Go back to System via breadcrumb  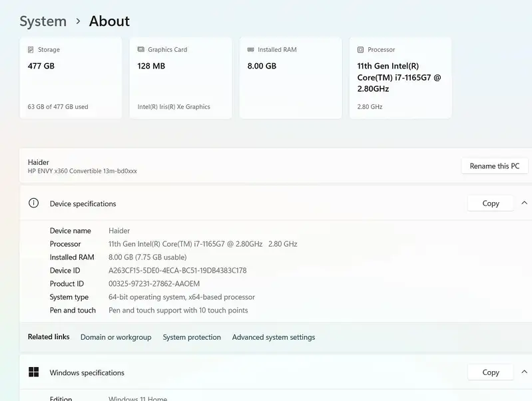pyautogui.click(x=43, y=21)
